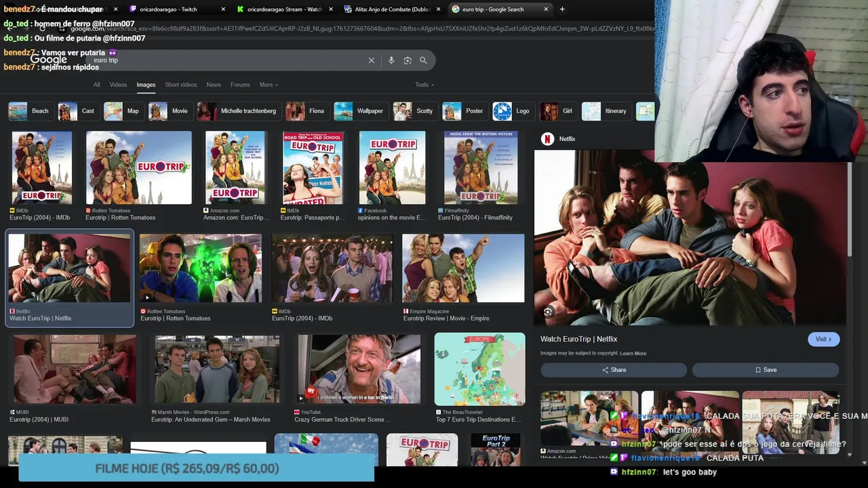
Task: Open EuroTrip (2004) - IMDb poster thumbnail
Action: point(42,167)
